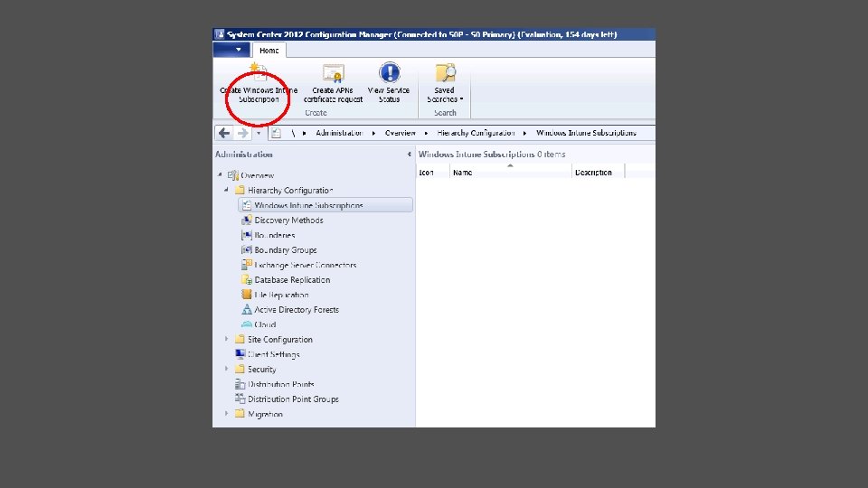Open Create APNs certificate request
868x488 pixels.
[334, 83]
